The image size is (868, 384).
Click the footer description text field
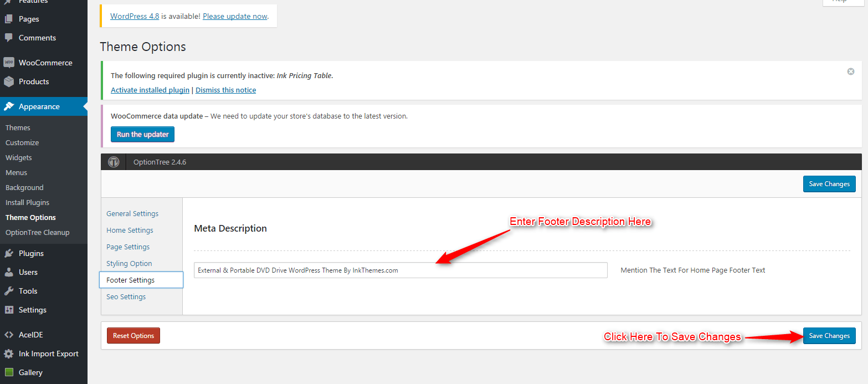click(400, 270)
